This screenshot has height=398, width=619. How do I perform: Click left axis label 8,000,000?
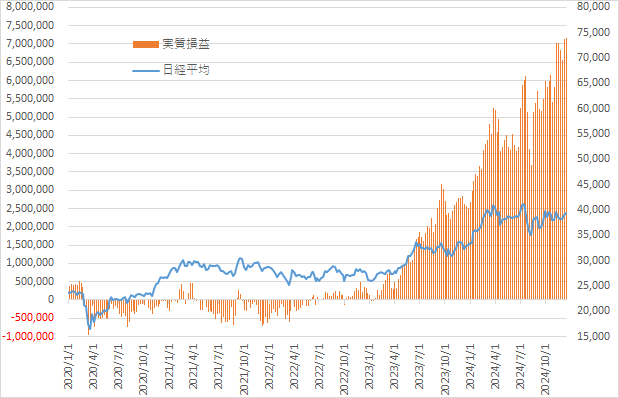pos(30,7)
